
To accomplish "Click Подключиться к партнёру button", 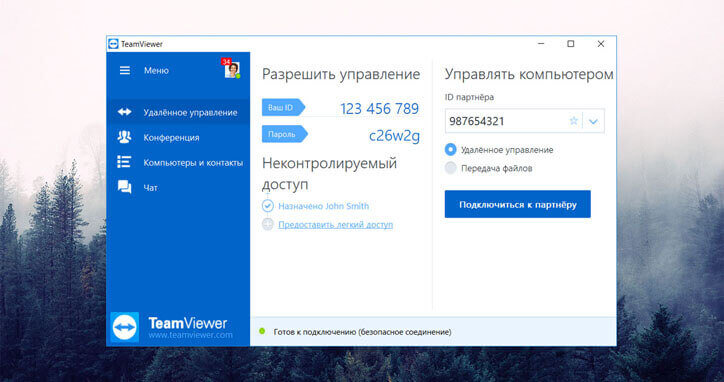I will (518, 204).
